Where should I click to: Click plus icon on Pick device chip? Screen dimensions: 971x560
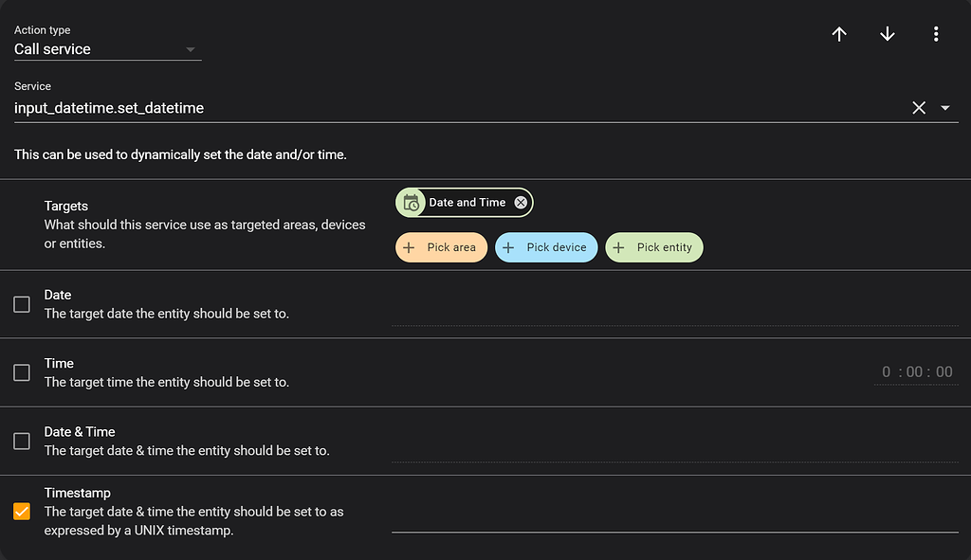[x=508, y=247]
